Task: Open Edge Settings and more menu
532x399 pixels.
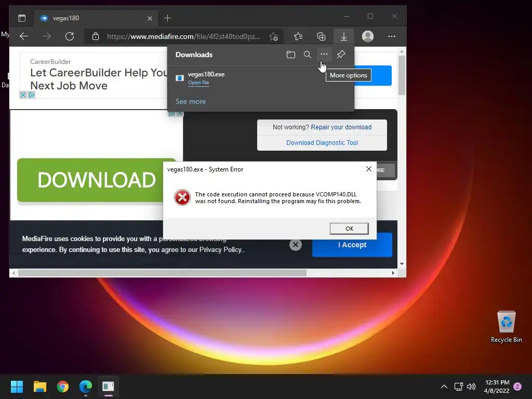Action: pyautogui.click(x=392, y=36)
